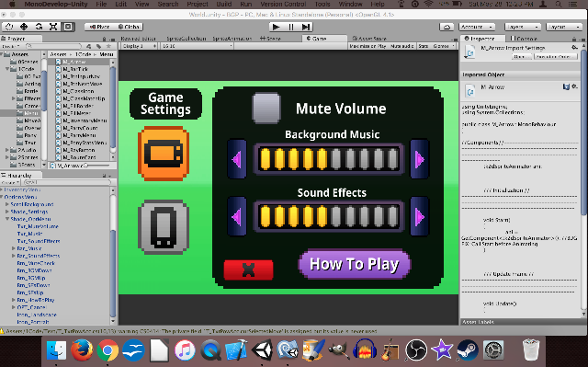Select the Scale tool
Image resolution: width=588 pixels, height=367 pixels.
click(53, 27)
